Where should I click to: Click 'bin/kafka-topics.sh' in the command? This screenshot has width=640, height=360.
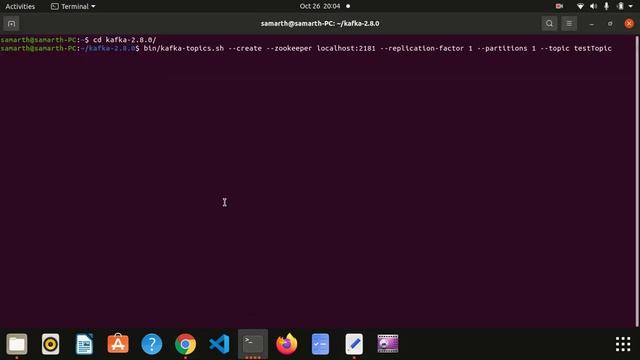coord(184,48)
